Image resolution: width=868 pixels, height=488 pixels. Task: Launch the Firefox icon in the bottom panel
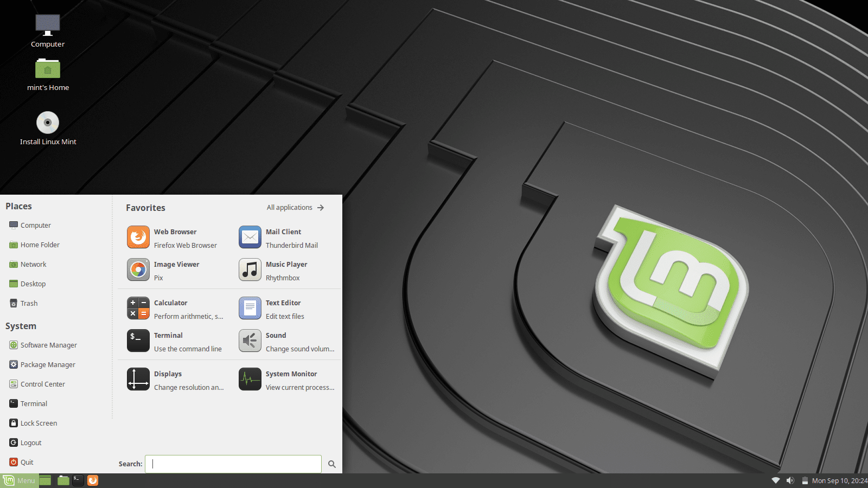pos(93,480)
